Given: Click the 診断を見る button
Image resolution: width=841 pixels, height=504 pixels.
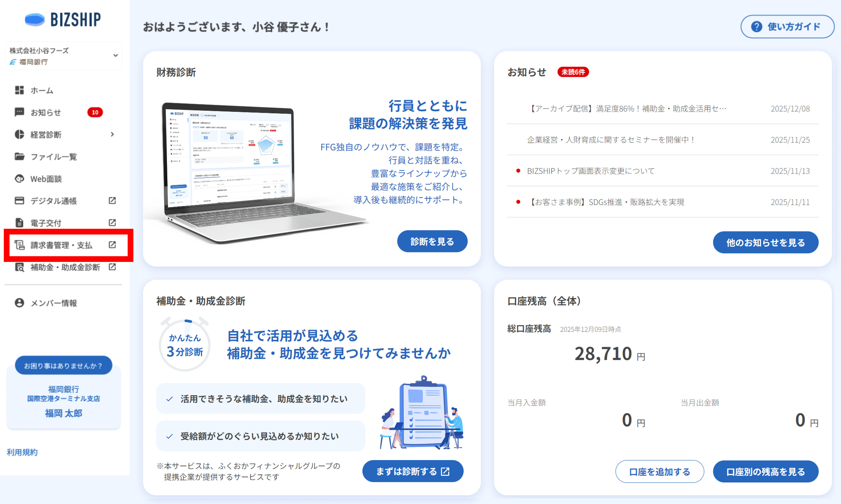Looking at the screenshot, I should click(432, 242).
